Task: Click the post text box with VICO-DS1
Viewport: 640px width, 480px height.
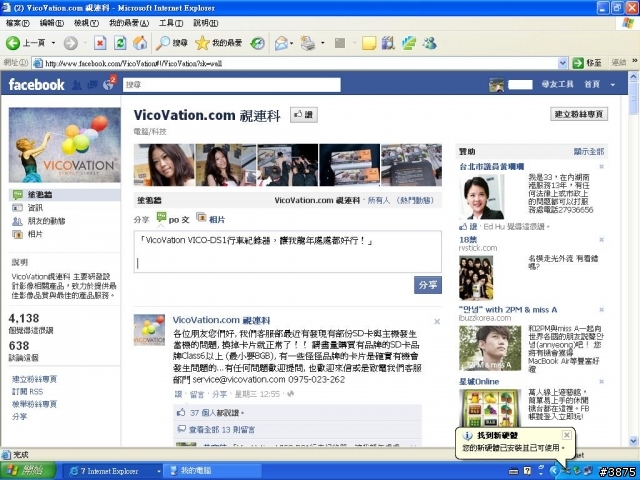Action: pyautogui.click(x=287, y=252)
